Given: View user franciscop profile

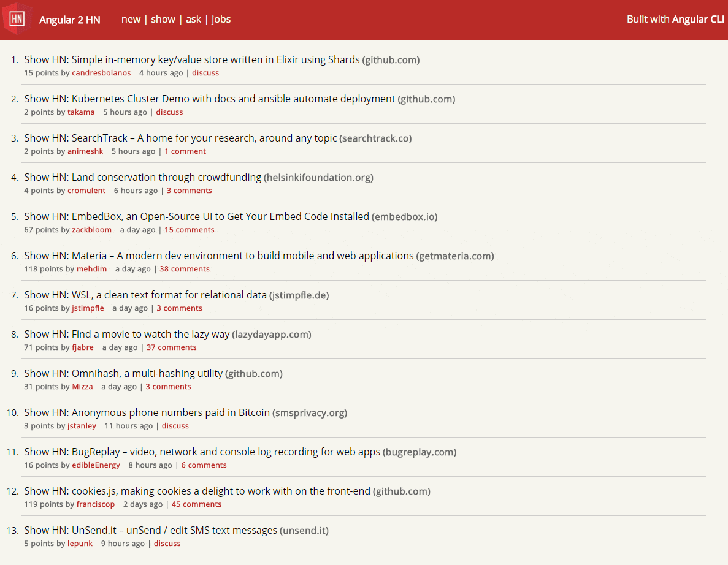Looking at the screenshot, I should [x=96, y=504].
